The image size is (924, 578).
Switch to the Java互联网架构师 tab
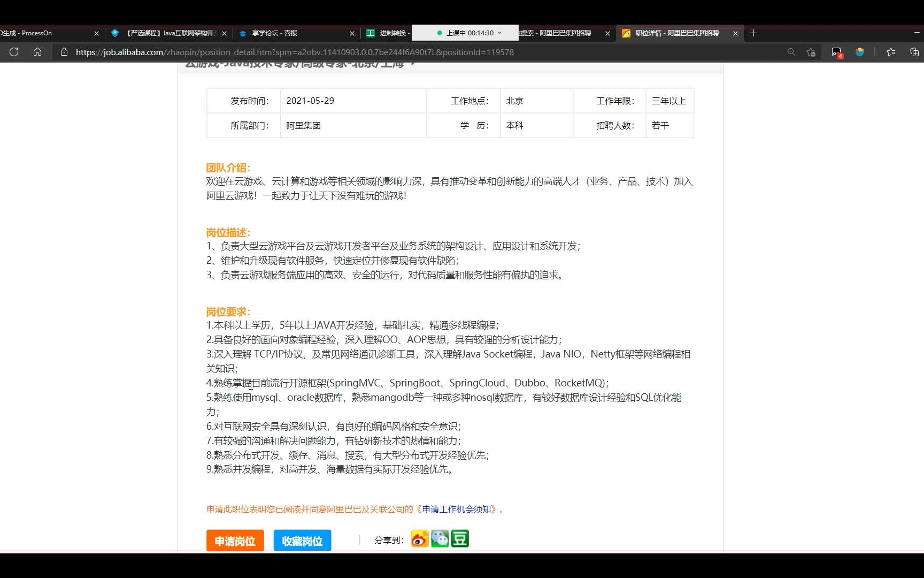pyautogui.click(x=168, y=33)
